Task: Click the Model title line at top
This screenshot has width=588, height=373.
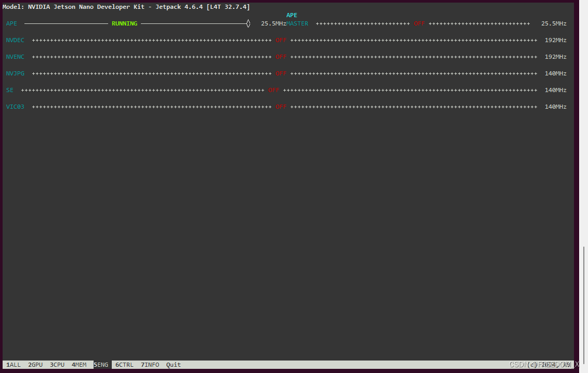Action: point(126,7)
